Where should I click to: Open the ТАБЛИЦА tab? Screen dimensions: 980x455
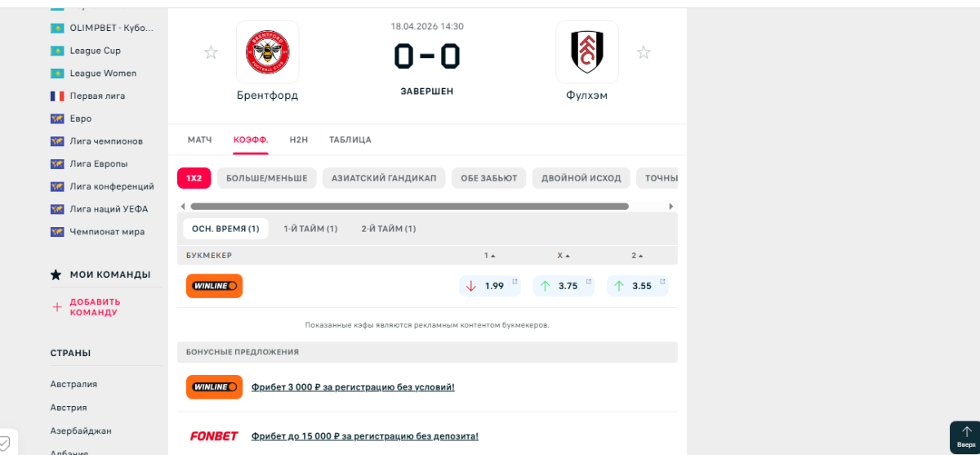coord(350,140)
